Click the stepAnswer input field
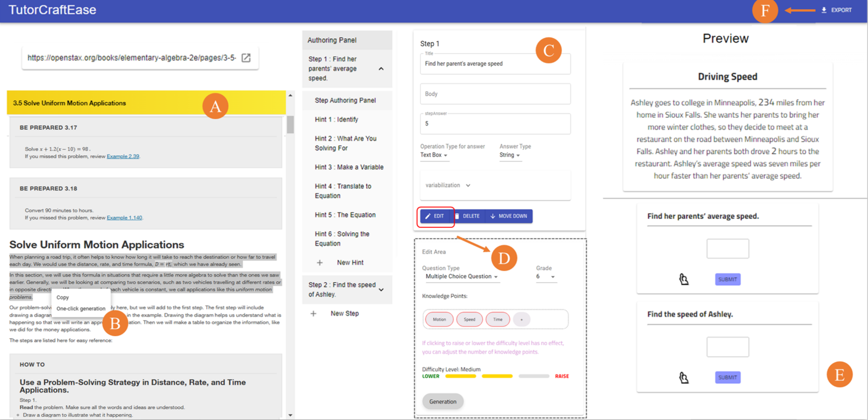This screenshot has width=868, height=420. [x=495, y=124]
